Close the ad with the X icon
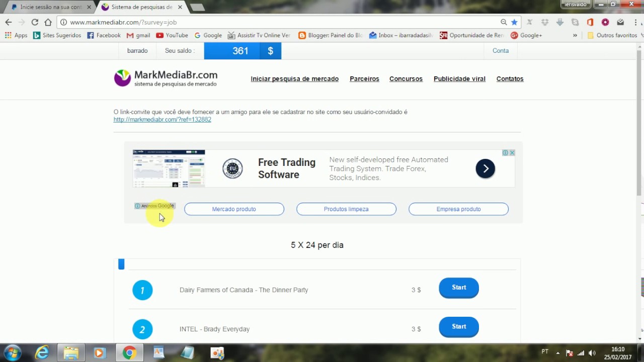The width and height of the screenshot is (644, 362). [x=512, y=153]
